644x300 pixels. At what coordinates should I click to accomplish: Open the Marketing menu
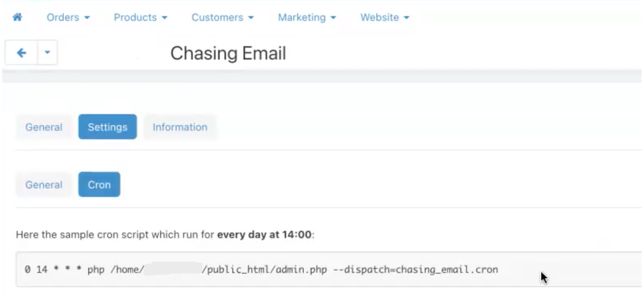[302, 17]
